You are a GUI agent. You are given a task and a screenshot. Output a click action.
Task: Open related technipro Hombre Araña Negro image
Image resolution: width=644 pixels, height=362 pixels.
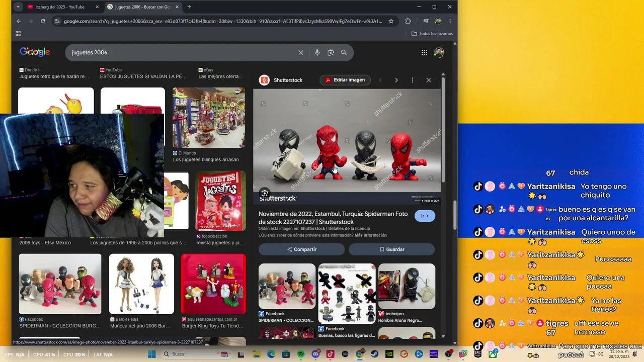[407, 286]
